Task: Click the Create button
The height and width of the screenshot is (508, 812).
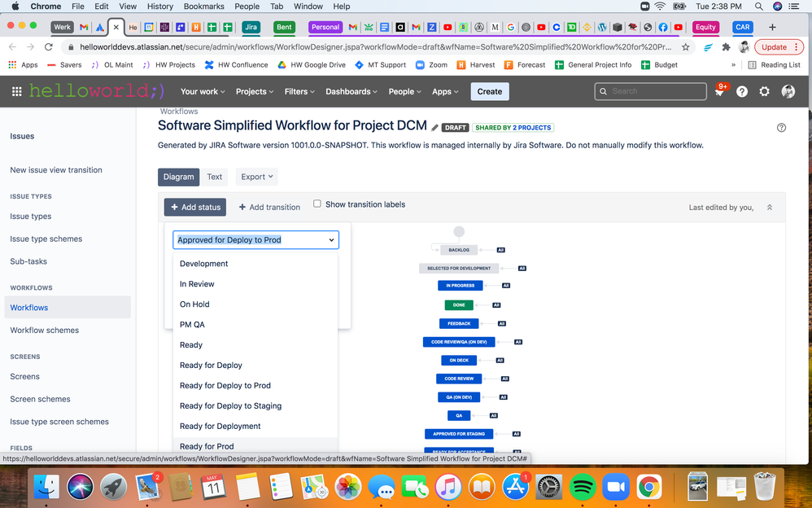Action: 489,91
